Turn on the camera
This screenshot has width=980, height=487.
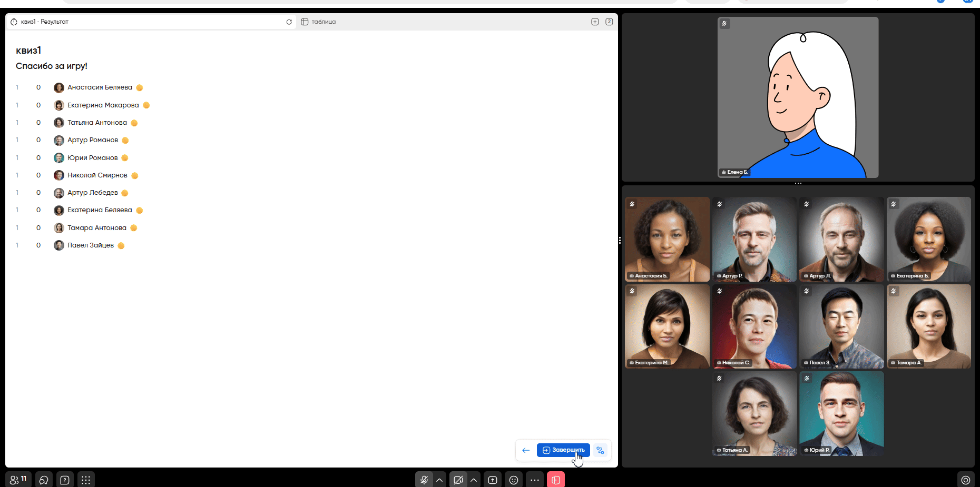click(458, 480)
